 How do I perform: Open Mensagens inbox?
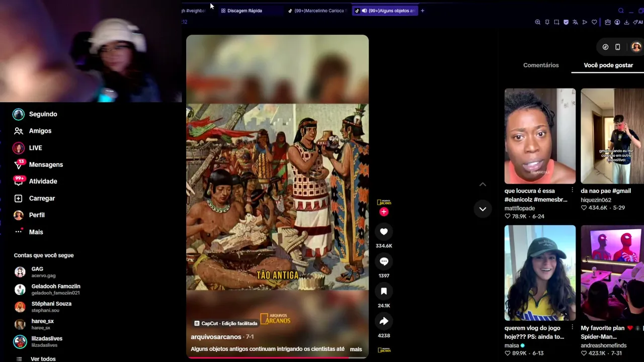point(38,164)
